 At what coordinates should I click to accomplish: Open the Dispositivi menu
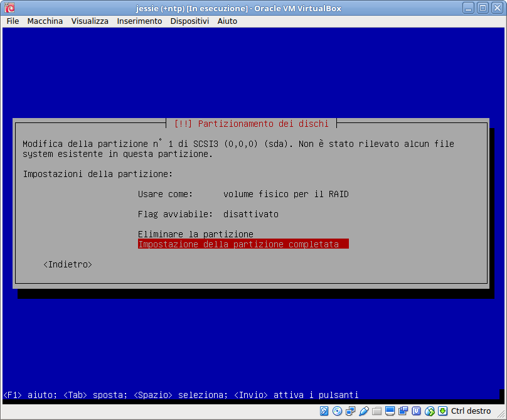[x=189, y=21]
